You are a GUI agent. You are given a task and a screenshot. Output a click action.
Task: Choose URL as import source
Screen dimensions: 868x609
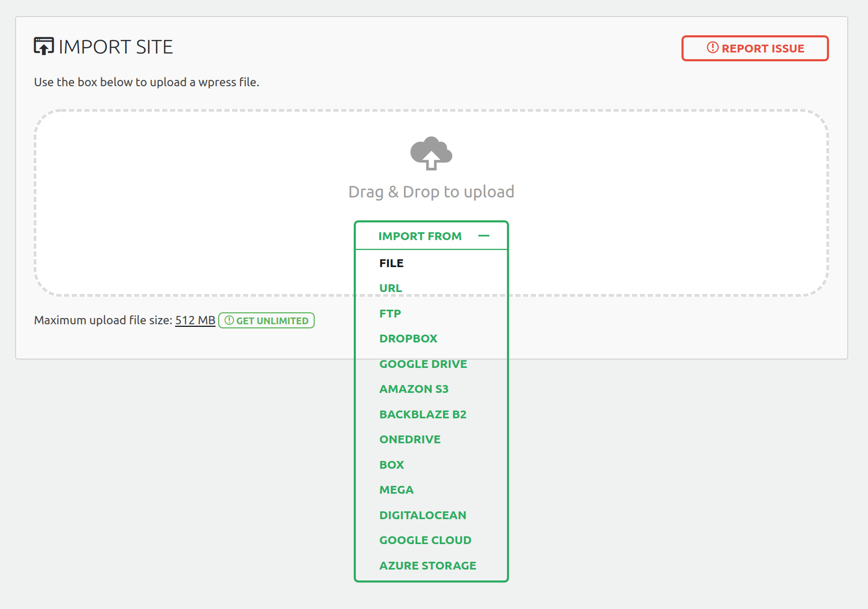pos(391,288)
